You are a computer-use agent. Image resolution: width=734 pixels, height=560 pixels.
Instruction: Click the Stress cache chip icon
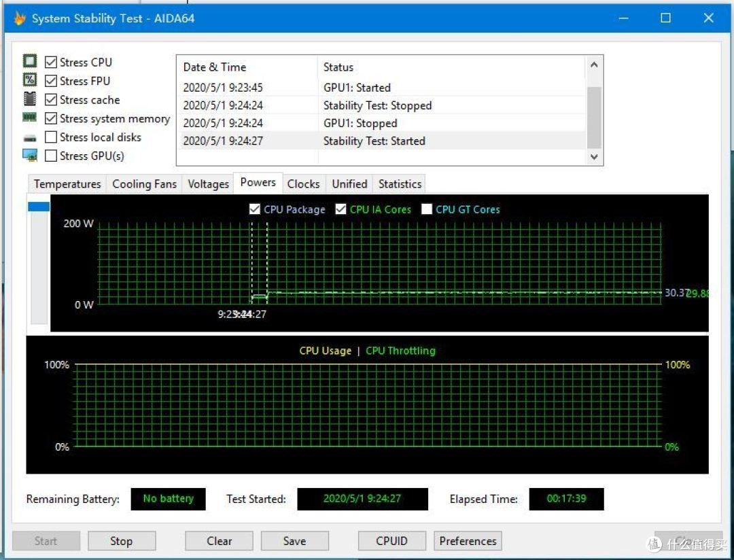[30, 99]
